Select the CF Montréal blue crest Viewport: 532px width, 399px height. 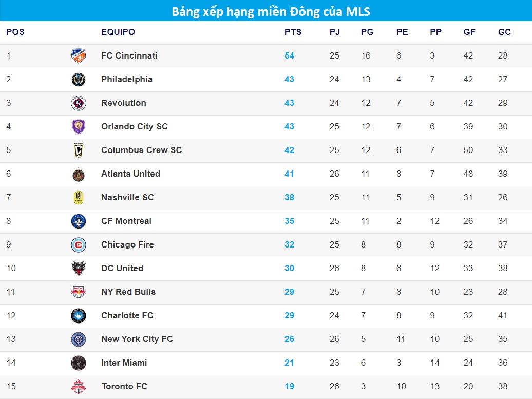(79, 221)
